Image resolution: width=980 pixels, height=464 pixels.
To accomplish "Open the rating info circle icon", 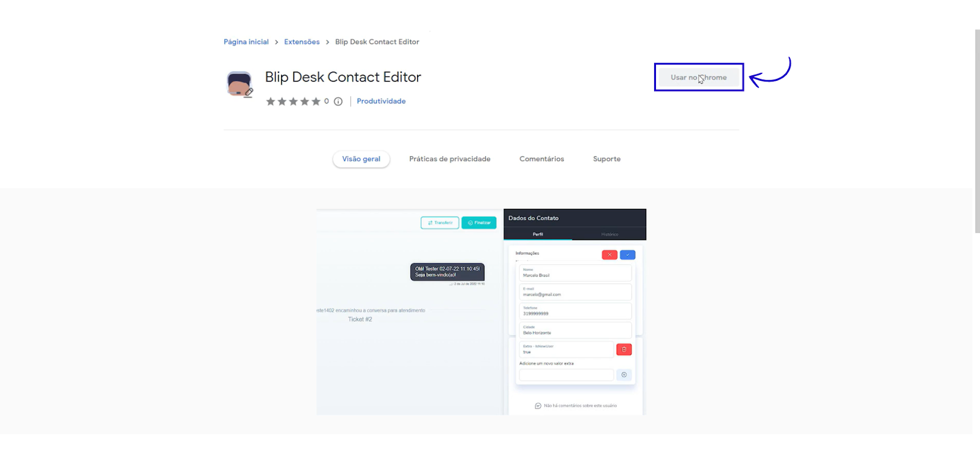I will (338, 102).
